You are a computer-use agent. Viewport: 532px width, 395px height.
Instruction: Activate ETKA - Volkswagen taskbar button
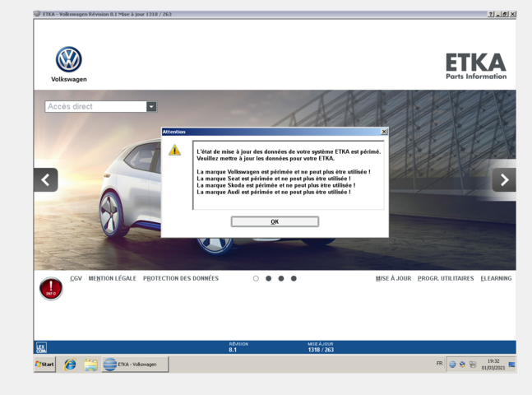135,364
